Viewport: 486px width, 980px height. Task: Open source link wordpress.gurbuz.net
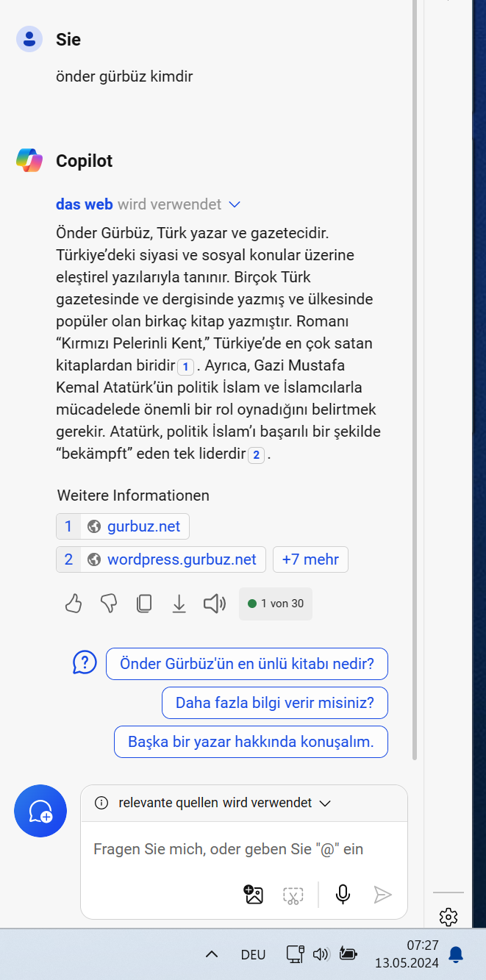pos(160,559)
